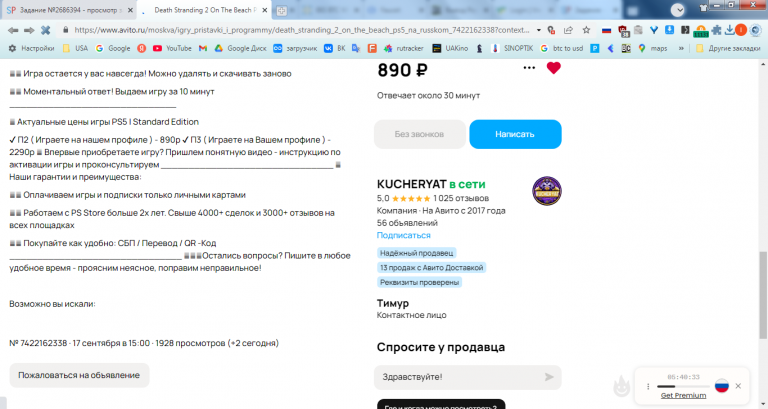Viewport: 768px width, 409px height.
Task: Close the Death Stranding 2 tab
Action: [264, 10]
